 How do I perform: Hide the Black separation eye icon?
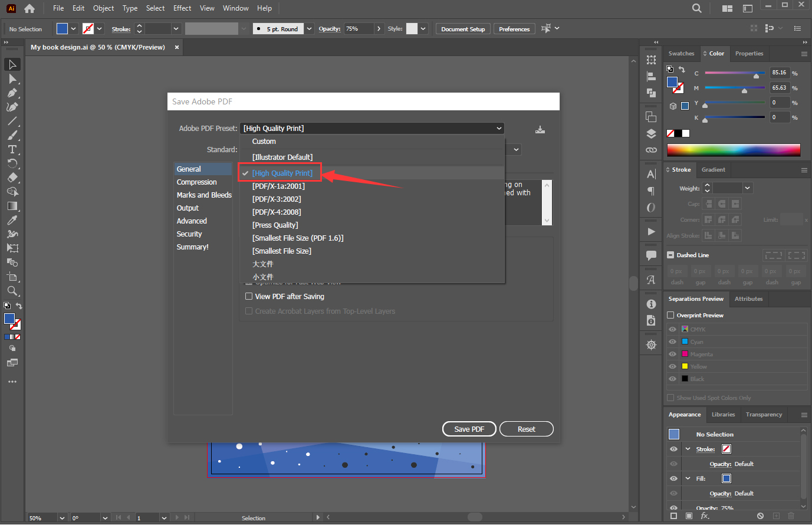672,379
